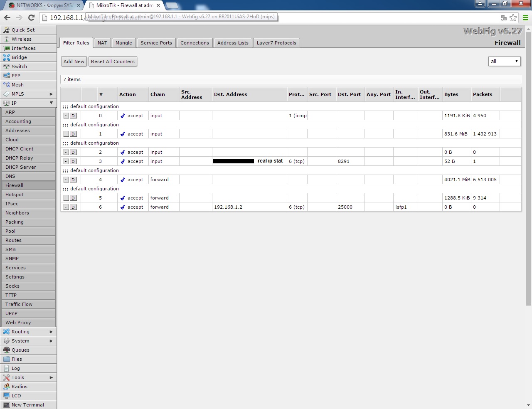Open Web Proxy in the IP submenu
The image size is (532, 409).
tap(29, 323)
